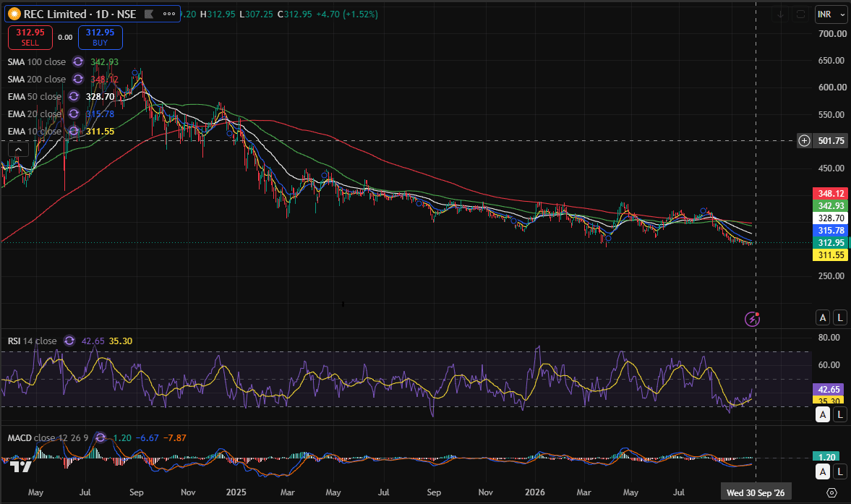851x504 pixels.
Task: Click the Wed 30 Sep '26 date label
Action: pyautogui.click(x=756, y=492)
